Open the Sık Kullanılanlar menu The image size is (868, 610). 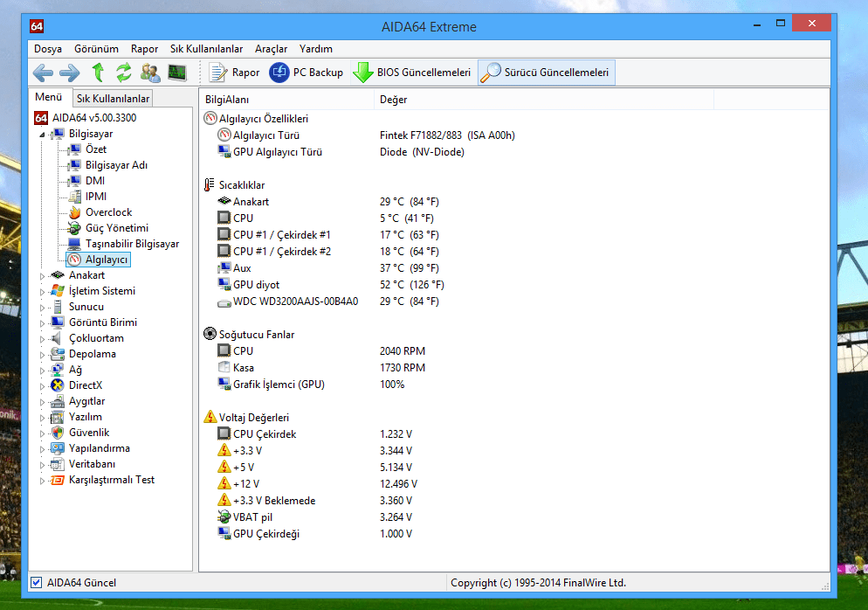(206, 49)
